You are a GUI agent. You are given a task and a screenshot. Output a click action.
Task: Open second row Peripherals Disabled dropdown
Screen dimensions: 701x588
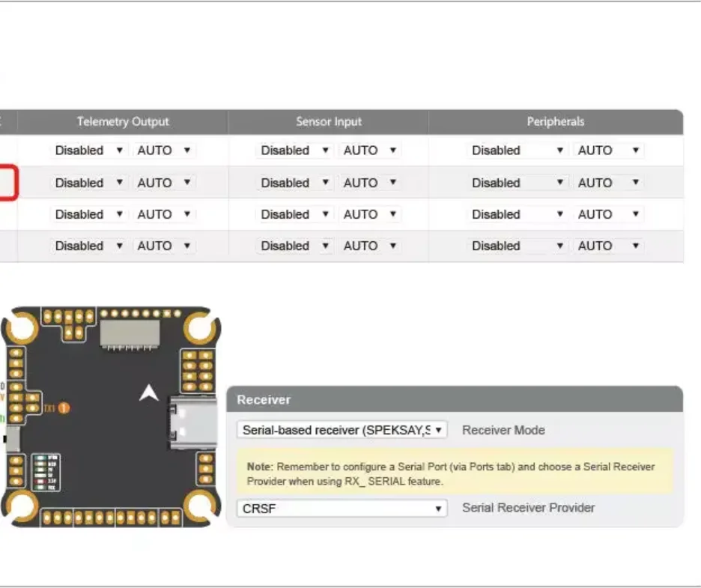pyautogui.click(x=518, y=183)
